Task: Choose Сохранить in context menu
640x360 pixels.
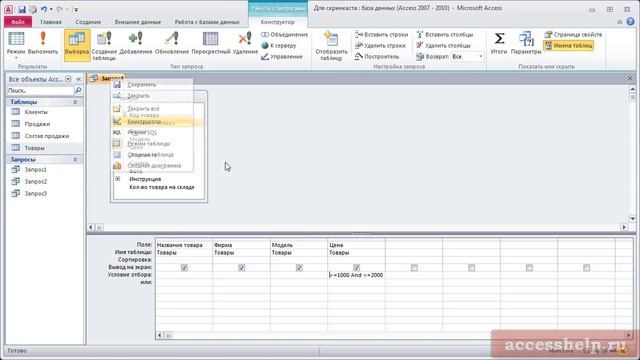Action: [152, 84]
